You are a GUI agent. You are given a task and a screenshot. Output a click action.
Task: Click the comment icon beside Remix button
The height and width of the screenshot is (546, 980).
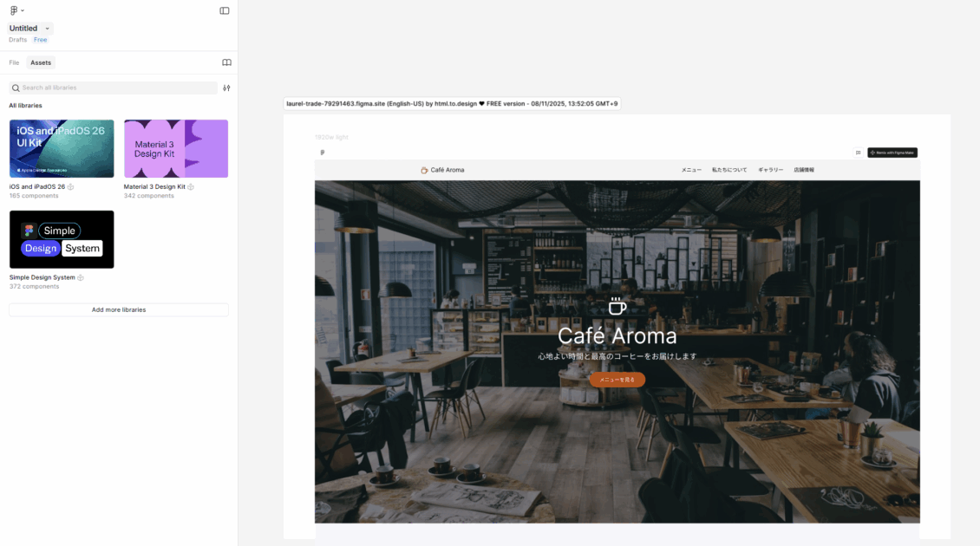858,153
